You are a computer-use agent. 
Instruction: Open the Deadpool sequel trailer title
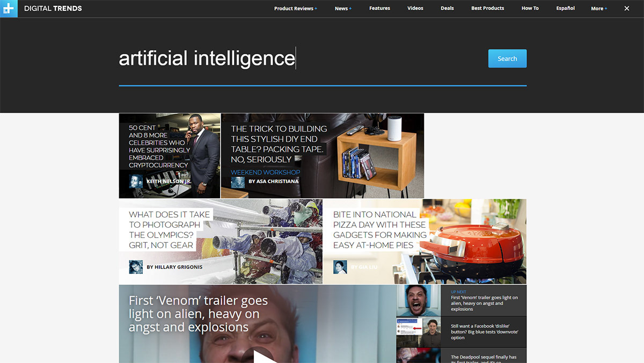[x=484, y=359]
